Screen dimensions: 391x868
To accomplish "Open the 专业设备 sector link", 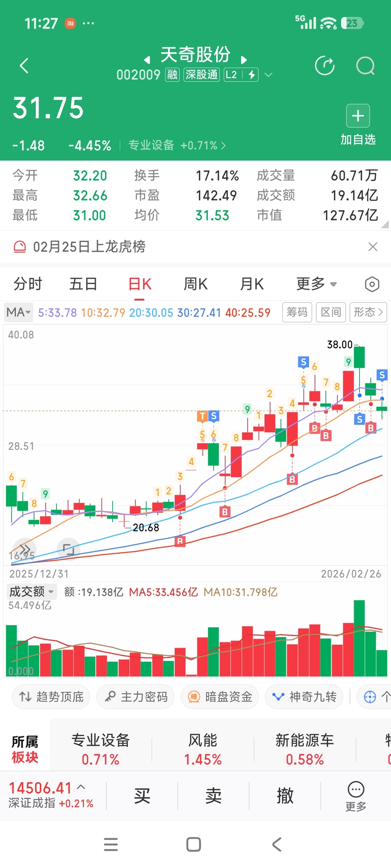I will (x=177, y=145).
